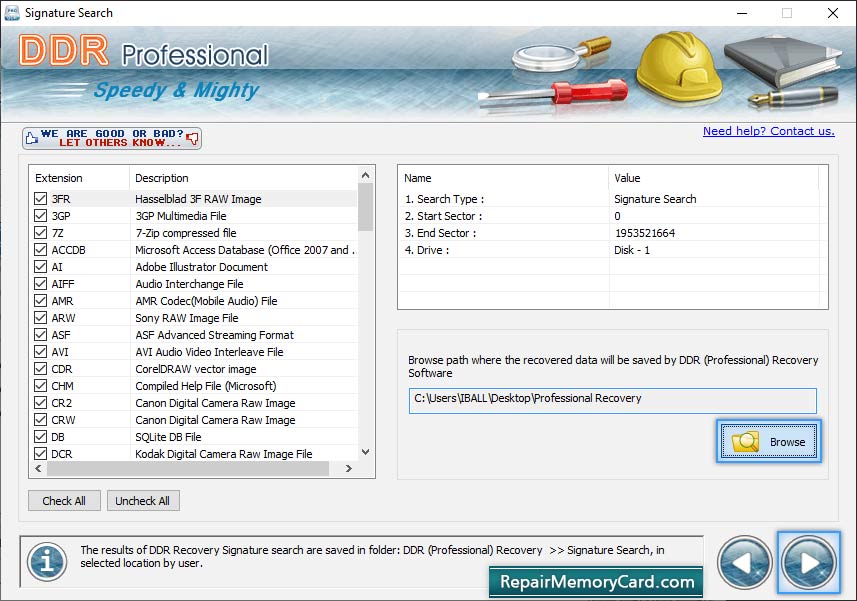
Task: Click the Uncheck All button
Action: click(143, 500)
